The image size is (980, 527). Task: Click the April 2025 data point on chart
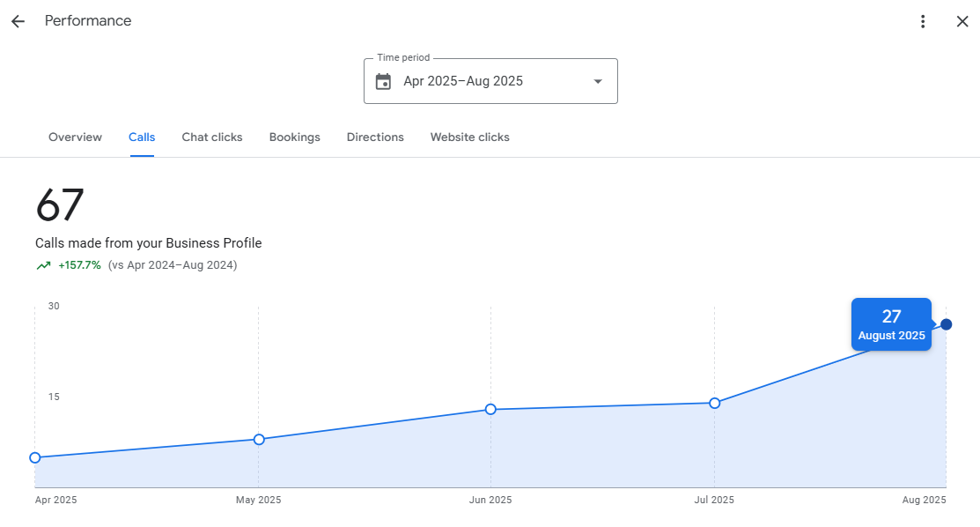click(x=35, y=457)
